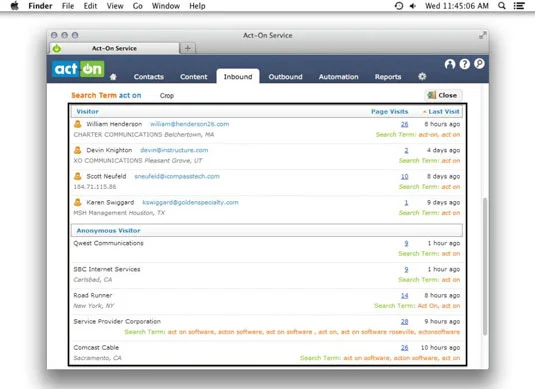The width and height of the screenshot is (535, 389).
Task: Toggle fullscreen with the window arrows icon
Action: pyautogui.click(x=482, y=35)
